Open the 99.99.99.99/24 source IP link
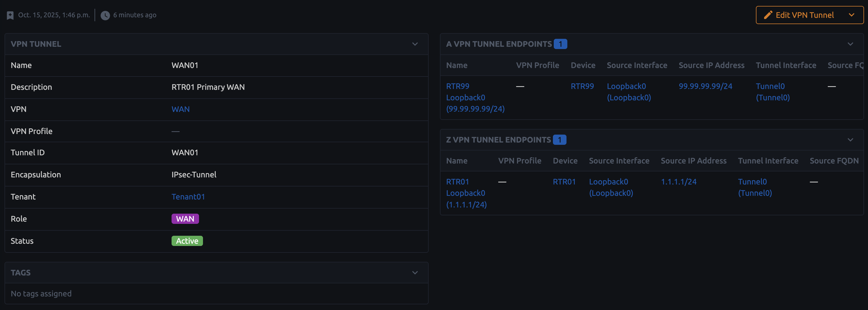 point(705,86)
